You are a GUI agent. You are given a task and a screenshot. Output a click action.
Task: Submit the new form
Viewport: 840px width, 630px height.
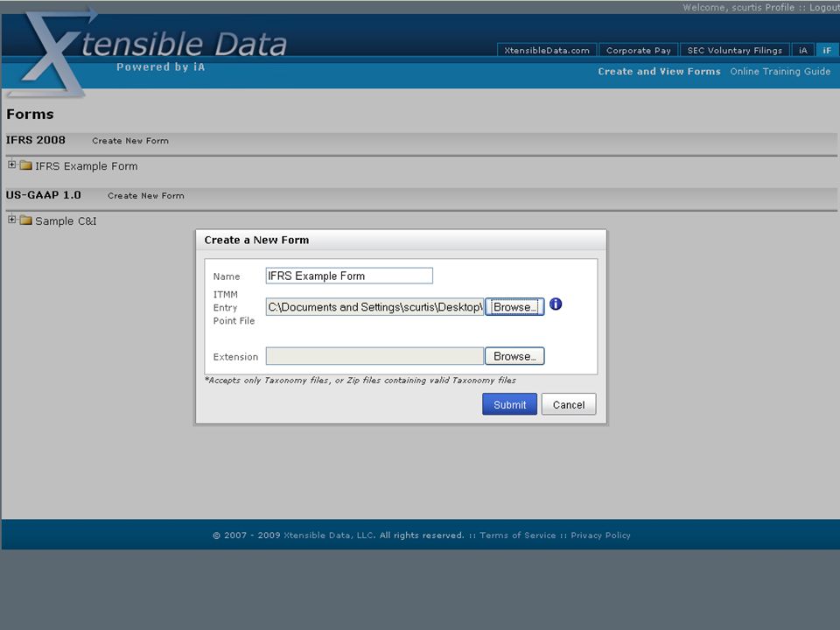(x=509, y=404)
